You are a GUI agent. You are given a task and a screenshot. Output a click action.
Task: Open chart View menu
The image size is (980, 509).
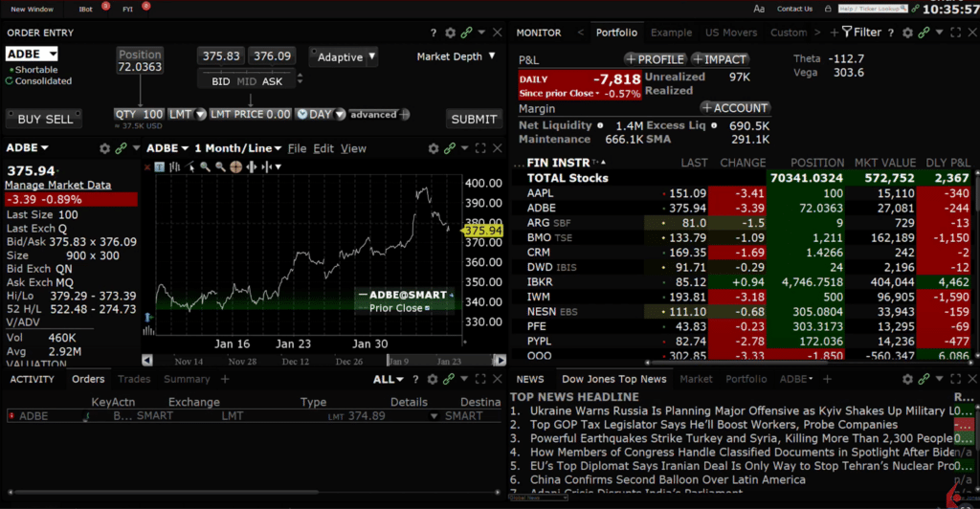(353, 148)
